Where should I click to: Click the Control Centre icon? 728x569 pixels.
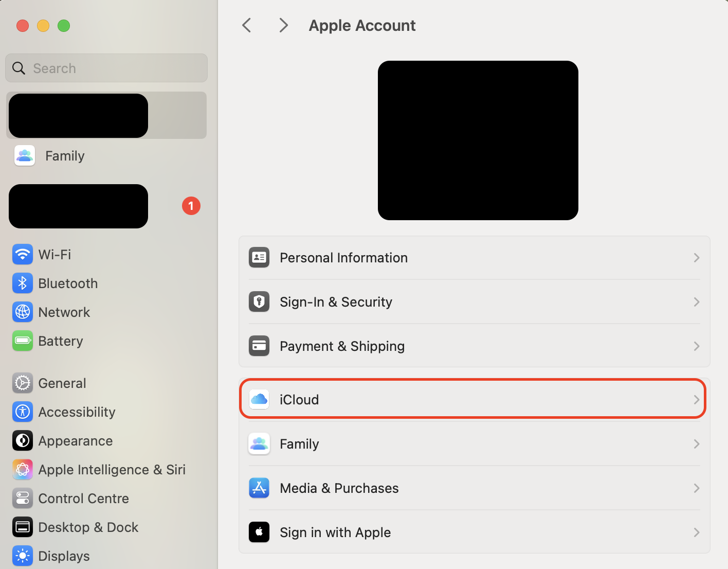tap(23, 498)
